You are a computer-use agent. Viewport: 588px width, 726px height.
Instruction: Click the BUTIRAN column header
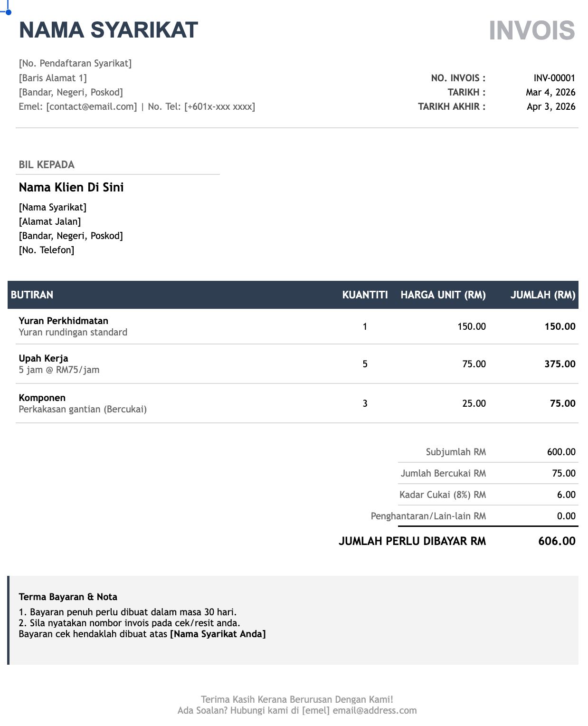[x=32, y=295]
